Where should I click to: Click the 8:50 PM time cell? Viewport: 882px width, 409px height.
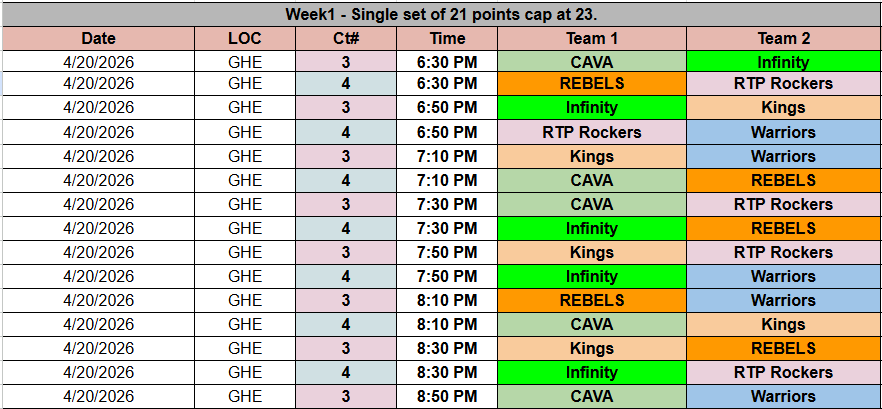447,396
